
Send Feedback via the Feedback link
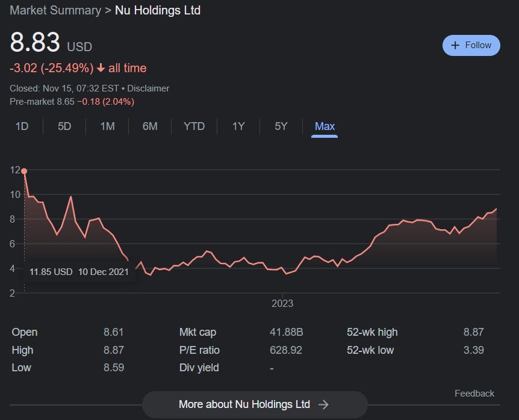(474, 393)
